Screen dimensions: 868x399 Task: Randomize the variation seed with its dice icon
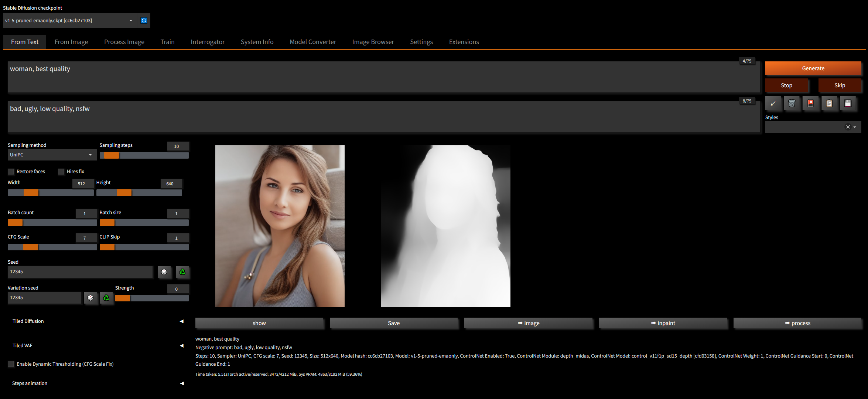coord(91,298)
